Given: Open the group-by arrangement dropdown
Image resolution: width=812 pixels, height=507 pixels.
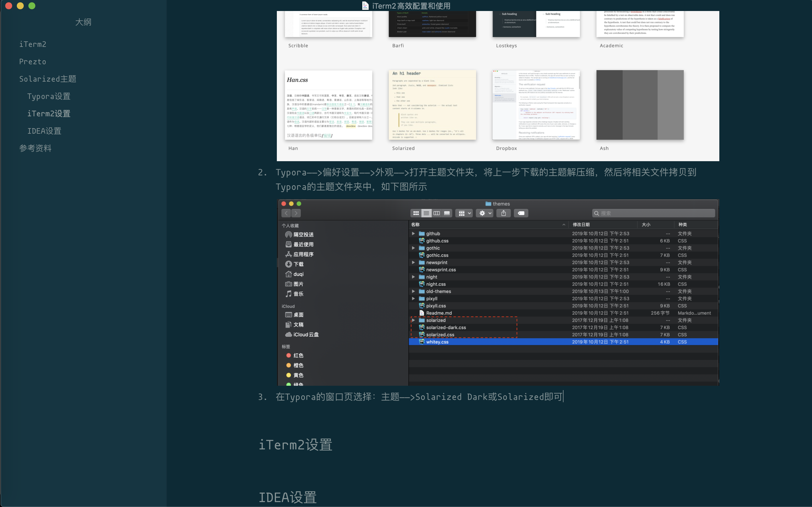Looking at the screenshot, I should click(464, 213).
